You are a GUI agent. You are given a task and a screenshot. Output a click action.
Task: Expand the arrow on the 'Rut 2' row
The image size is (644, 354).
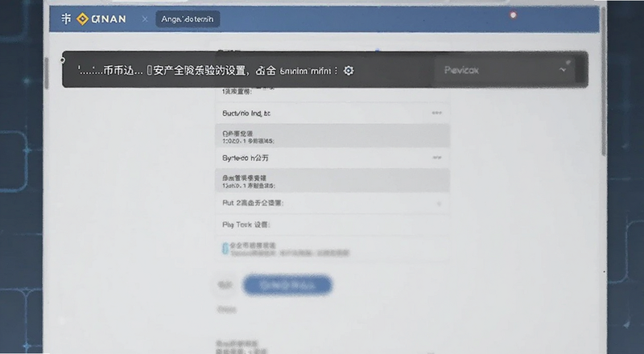pyautogui.click(x=439, y=204)
